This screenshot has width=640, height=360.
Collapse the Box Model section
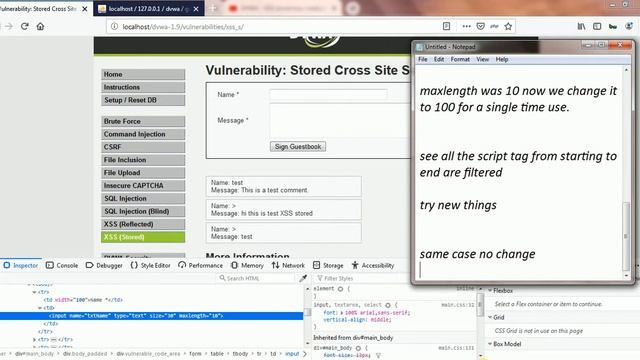tap(490, 344)
